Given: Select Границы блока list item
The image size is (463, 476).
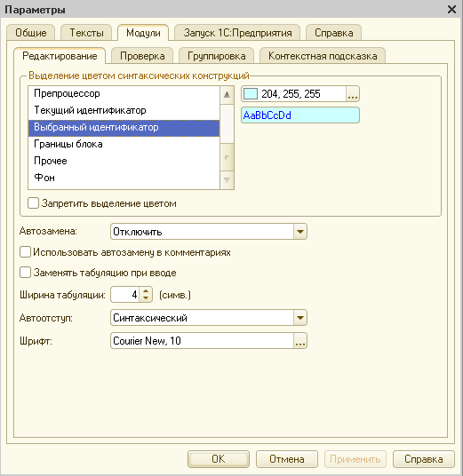Looking at the screenshot, I should tap(124, 144).
